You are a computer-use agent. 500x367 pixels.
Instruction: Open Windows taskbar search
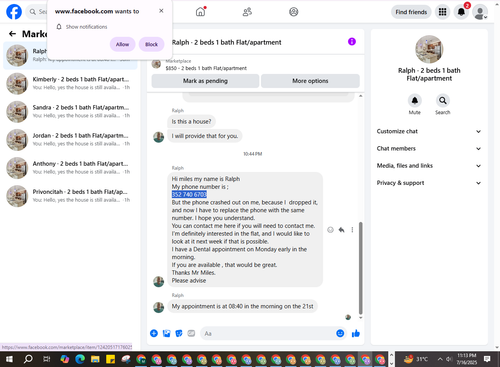coord(28,359)
